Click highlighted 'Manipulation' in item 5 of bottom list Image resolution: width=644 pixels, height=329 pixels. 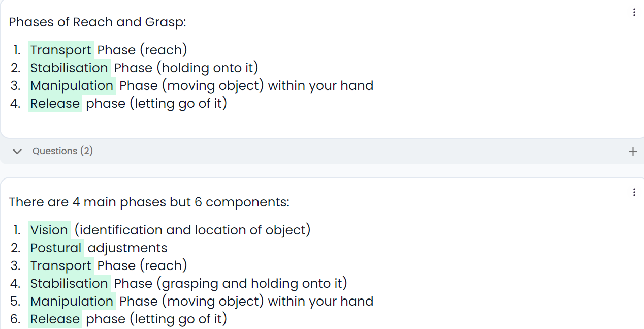tap(72, 302)
